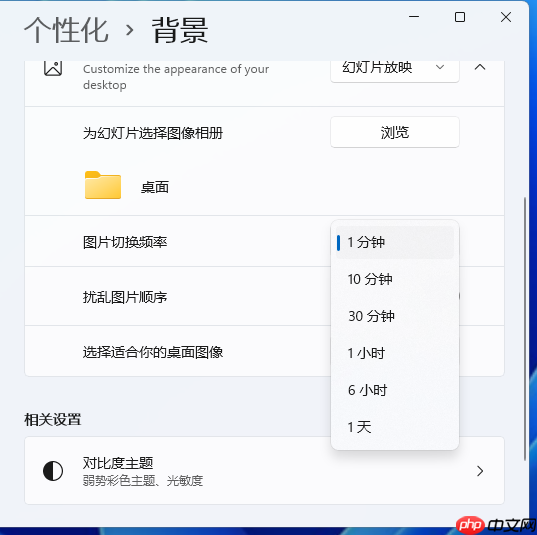Click the 相关设置 section heading

pos(52,420)
